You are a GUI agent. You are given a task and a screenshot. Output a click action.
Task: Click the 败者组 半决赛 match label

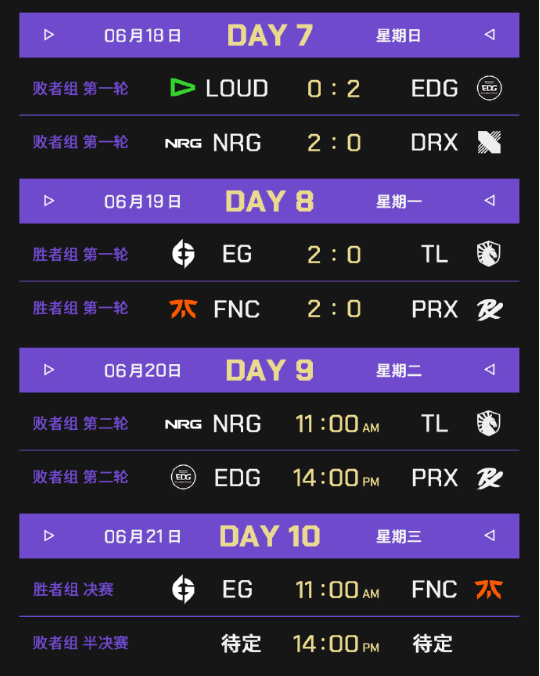[81, 643]
